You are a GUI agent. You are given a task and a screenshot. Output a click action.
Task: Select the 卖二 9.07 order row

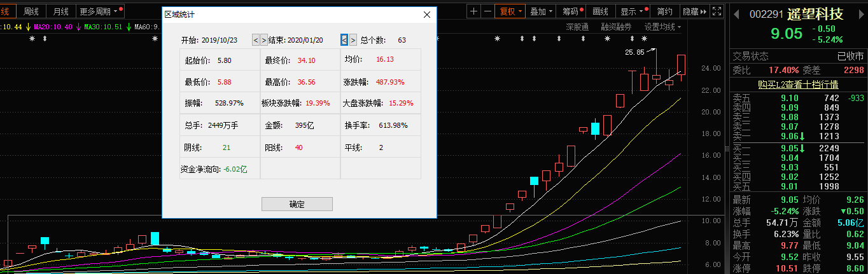pyautogui.click(x=797, y=127)
